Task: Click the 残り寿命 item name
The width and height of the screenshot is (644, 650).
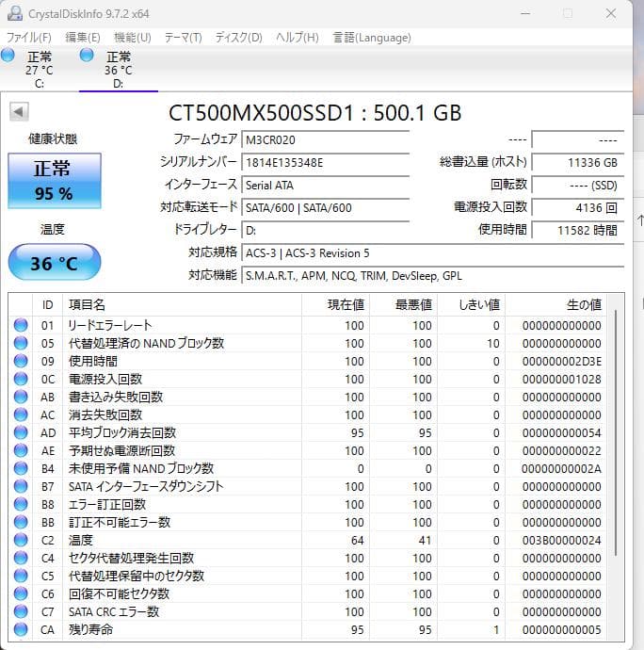Action: 90,629
